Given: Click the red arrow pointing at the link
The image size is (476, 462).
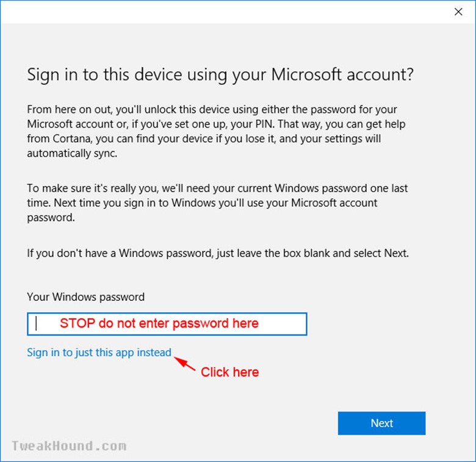Looking at the screenshot, I should 184,363.
